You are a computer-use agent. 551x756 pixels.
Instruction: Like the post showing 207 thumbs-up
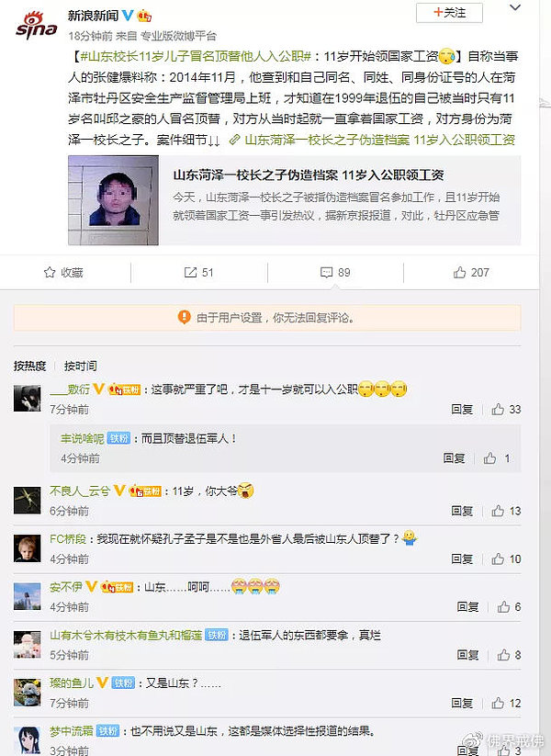tap(470, 273)
